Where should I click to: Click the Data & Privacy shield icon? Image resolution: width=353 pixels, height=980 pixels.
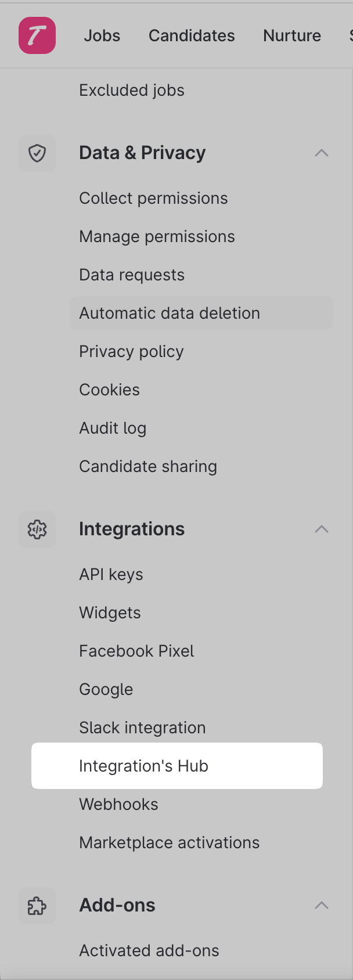pyautogui.click(x=37, y=153)
